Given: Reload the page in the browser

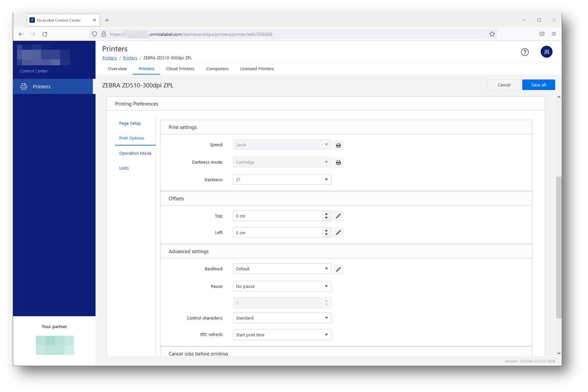Looking at the screenshot, I should (x=45, y=34).
